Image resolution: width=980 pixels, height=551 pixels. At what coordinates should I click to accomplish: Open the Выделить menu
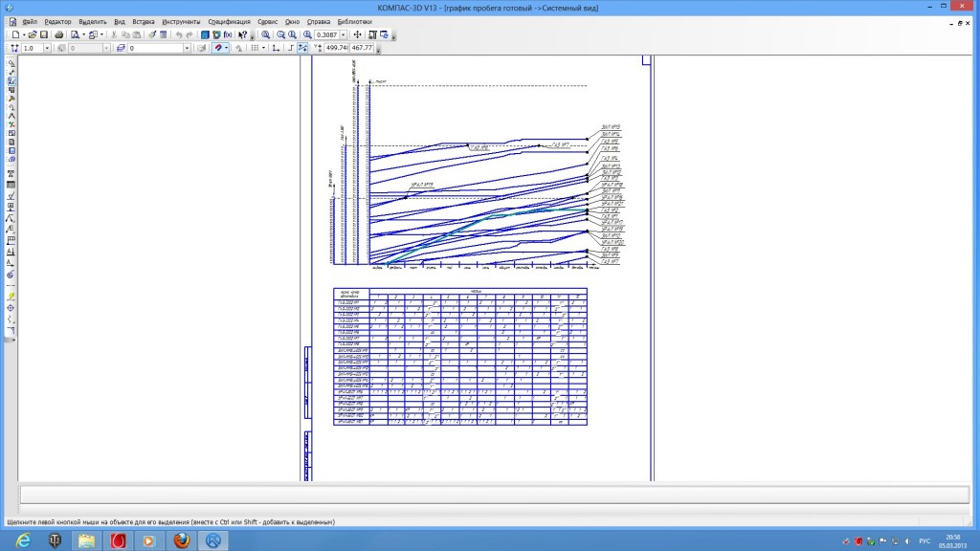coord(93,22)
